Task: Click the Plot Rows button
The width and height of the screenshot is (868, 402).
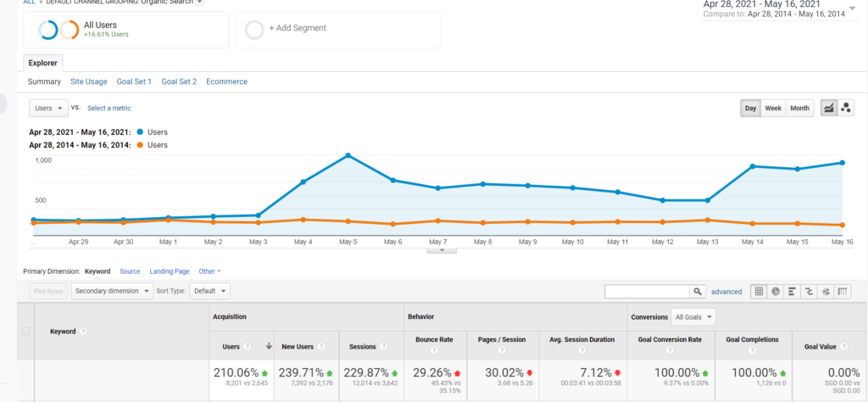Action: 48,291
